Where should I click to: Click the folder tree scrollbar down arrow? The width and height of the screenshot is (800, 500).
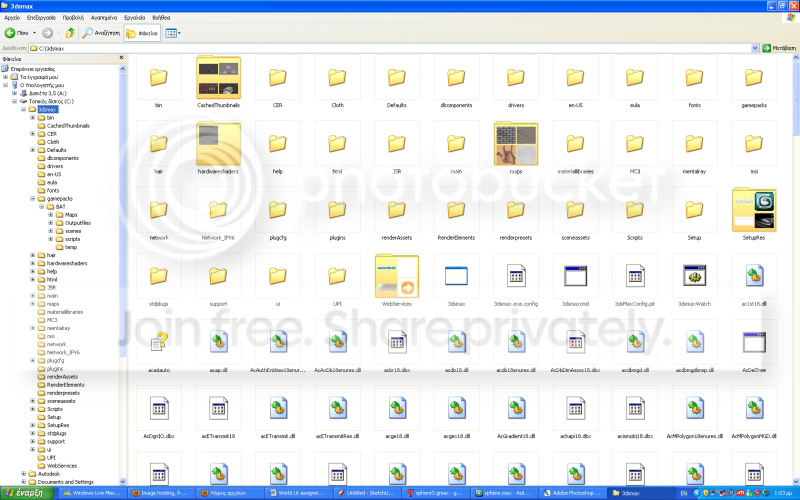pos(122,481)
